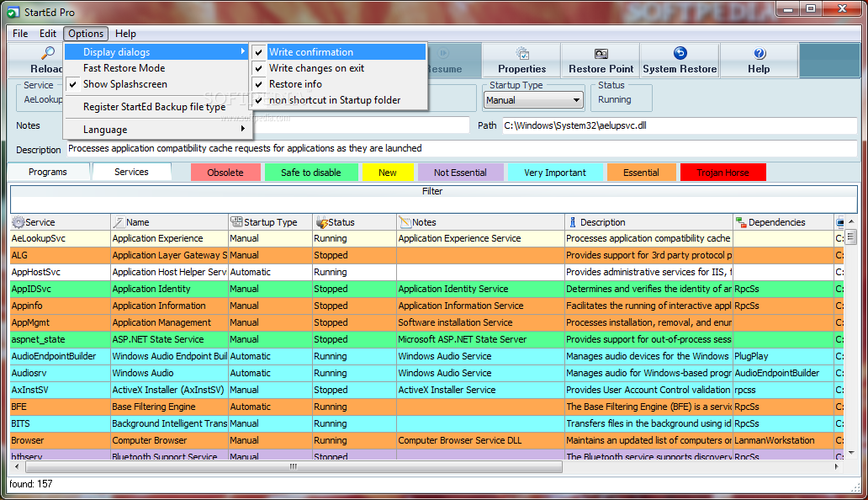Screen dimensions: 868x500
Task: Choose Register StartEd Backup file type
Action: (158, 107)
